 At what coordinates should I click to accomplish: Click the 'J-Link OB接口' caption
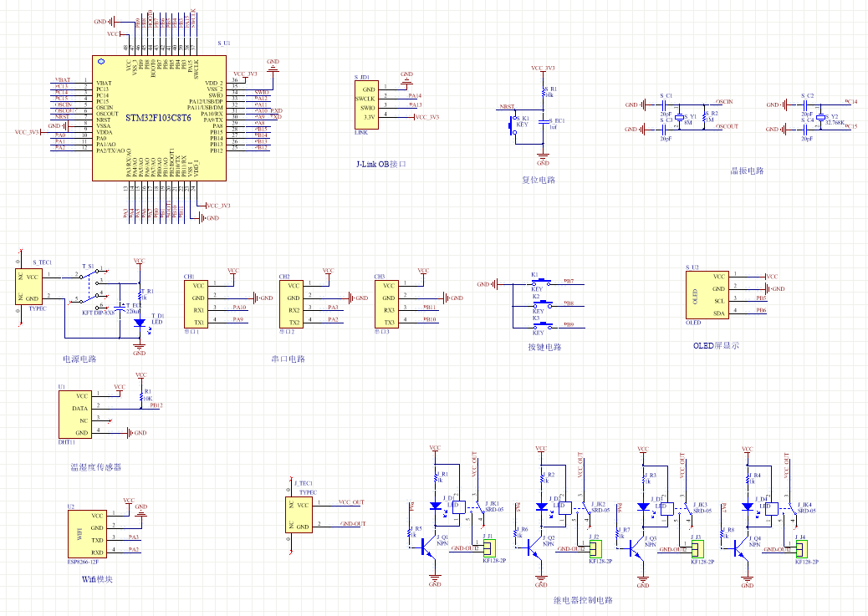pyautogui.click(x=380, y=164)
